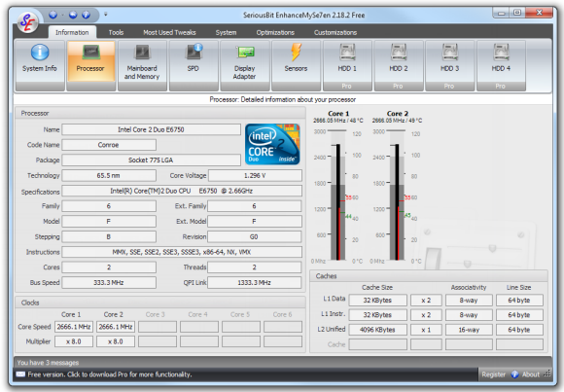Click the L2 Unified x 1 count cell

click(x=426, y=330)
